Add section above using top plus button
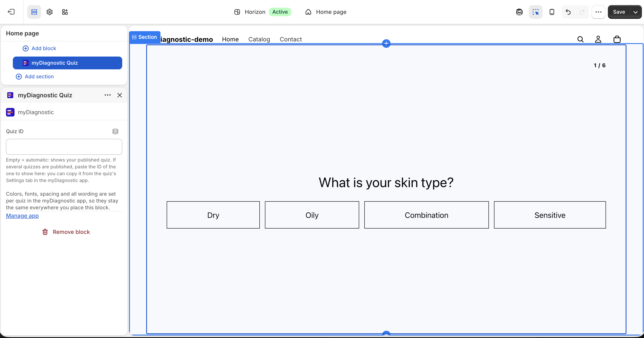This screenshot has height=338, width=644. (x=386, y=44)
